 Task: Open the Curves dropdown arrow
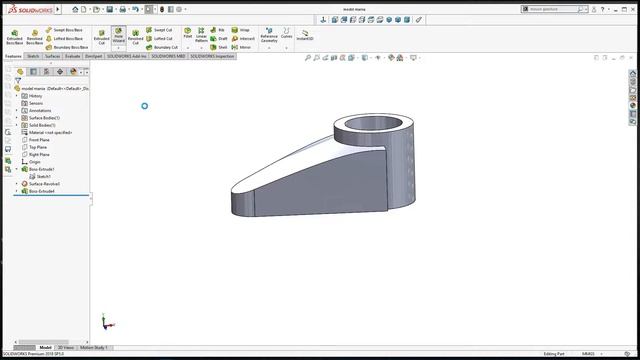[x=287, y=48]
